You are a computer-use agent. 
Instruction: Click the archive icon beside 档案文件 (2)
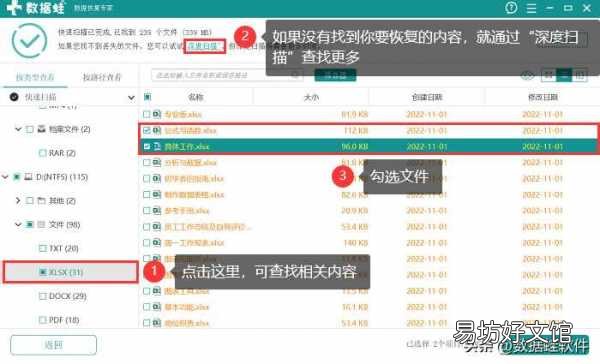pyautogui.click(x=41, y=129)
